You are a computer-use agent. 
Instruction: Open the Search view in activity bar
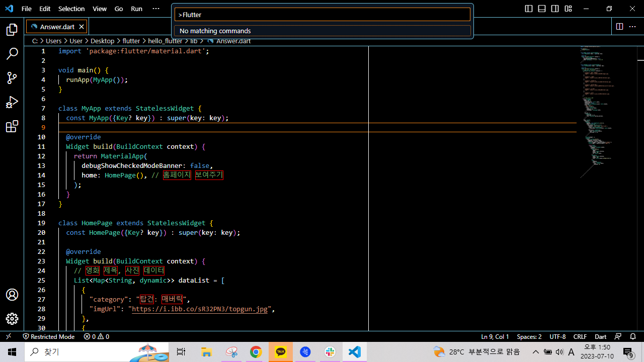pos(12,54)
